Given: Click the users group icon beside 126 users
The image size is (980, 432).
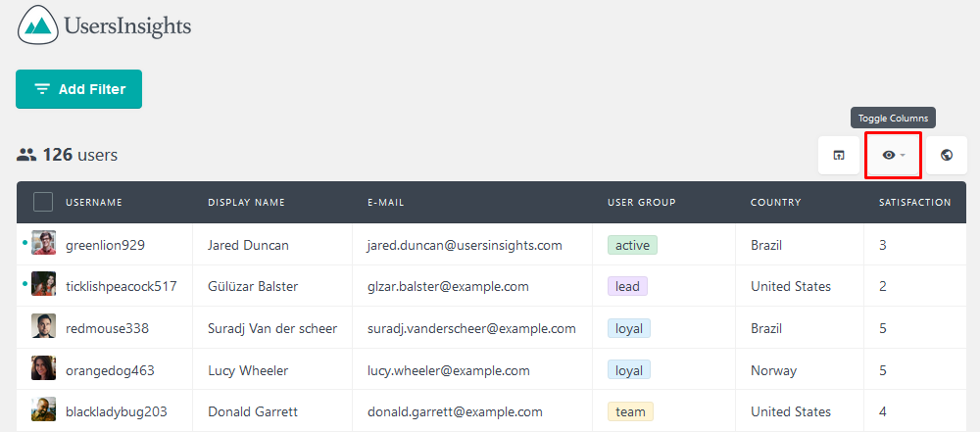Looking at the screenshot, I should (x=26, y=155).
